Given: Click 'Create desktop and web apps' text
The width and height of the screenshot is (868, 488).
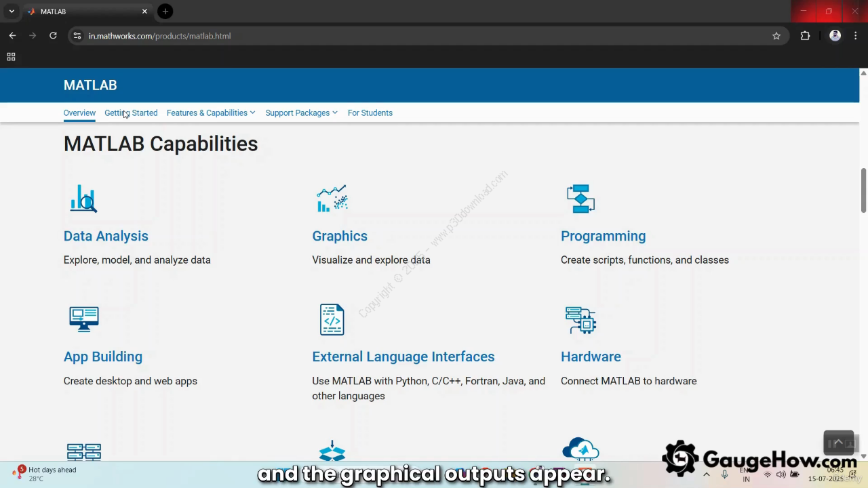Looking at the screenshot, I should tap(130, 381).
